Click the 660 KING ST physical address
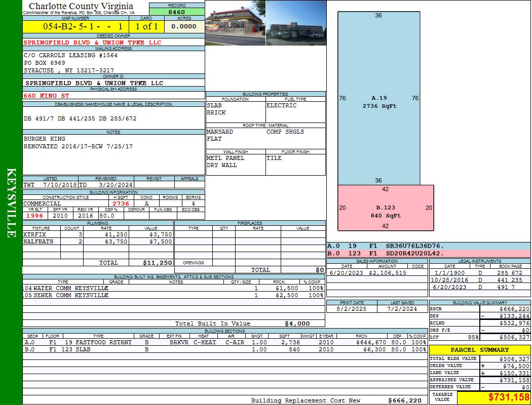532x405 pixels. point(47,96)
